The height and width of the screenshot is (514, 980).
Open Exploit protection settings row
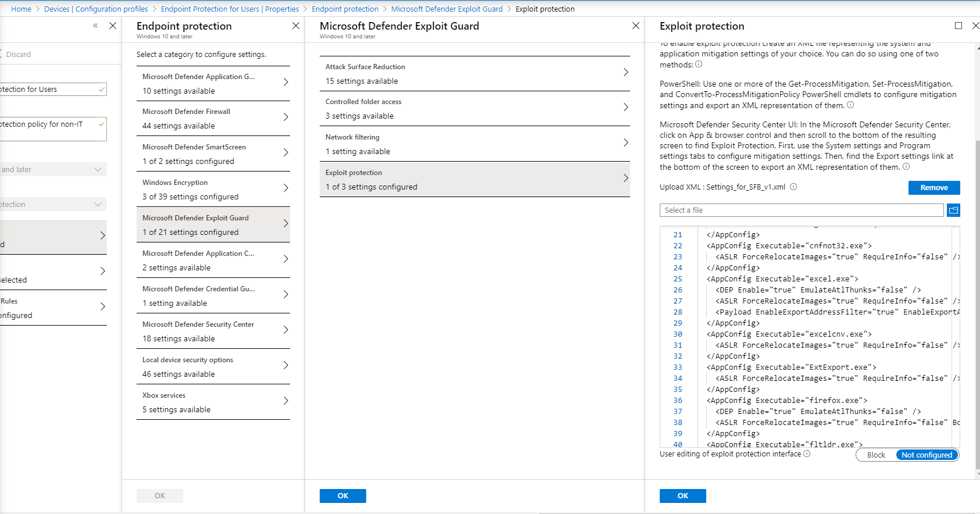click(475, 180)
